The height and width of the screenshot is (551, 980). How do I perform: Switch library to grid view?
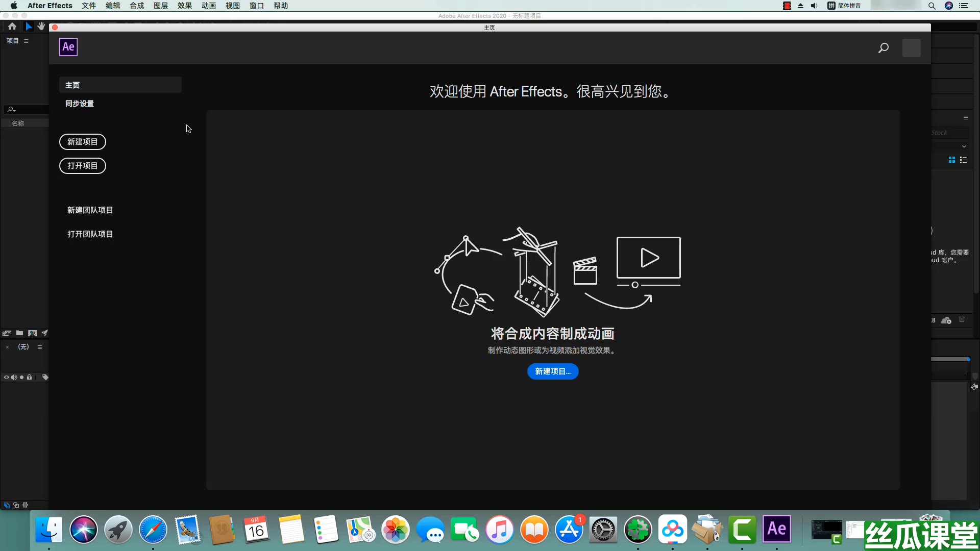tap(952, 160)
